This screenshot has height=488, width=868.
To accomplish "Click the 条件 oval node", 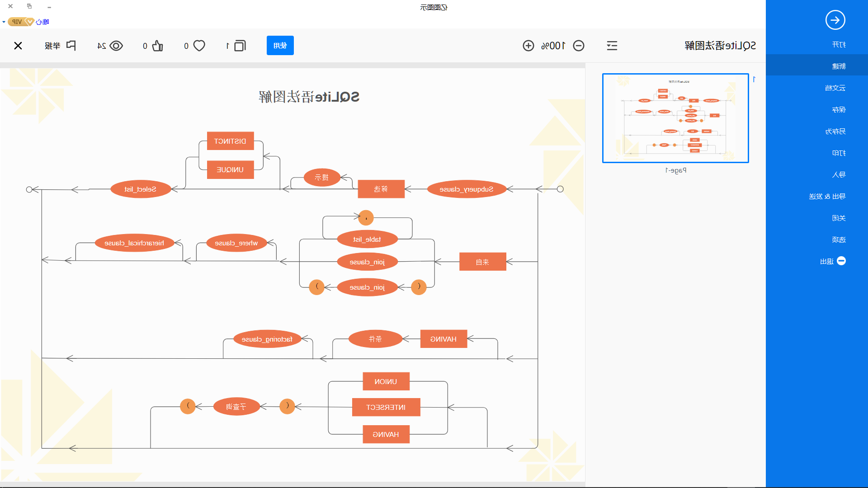I will click(x=376, y=339).
